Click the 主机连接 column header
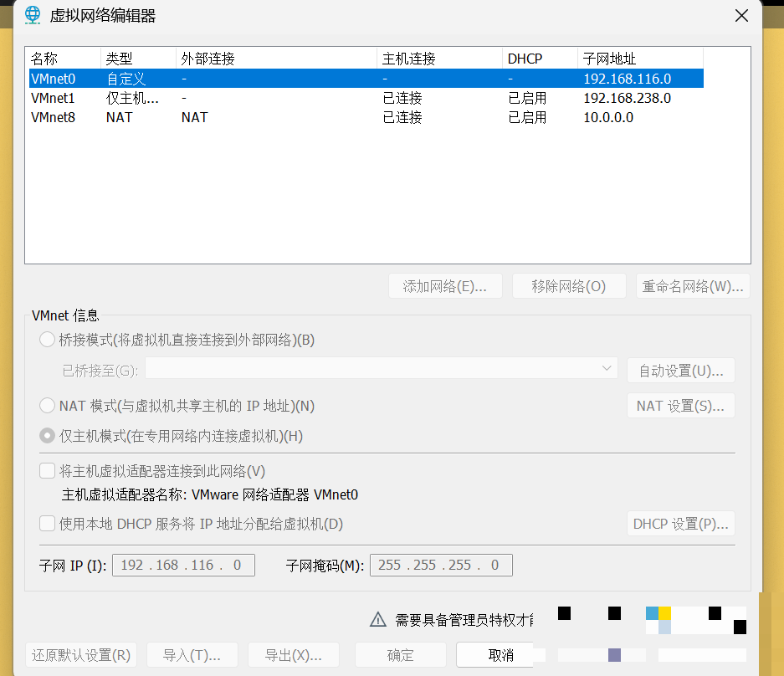Viewport: 784px width, 676px height. click(439, 59)
